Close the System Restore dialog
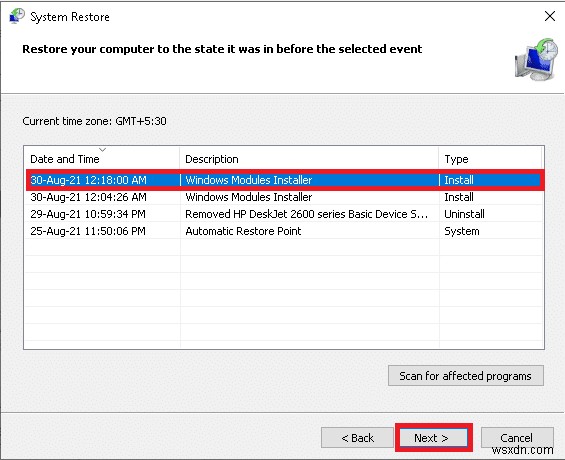565x460 pixels. [x=550, y=16]
